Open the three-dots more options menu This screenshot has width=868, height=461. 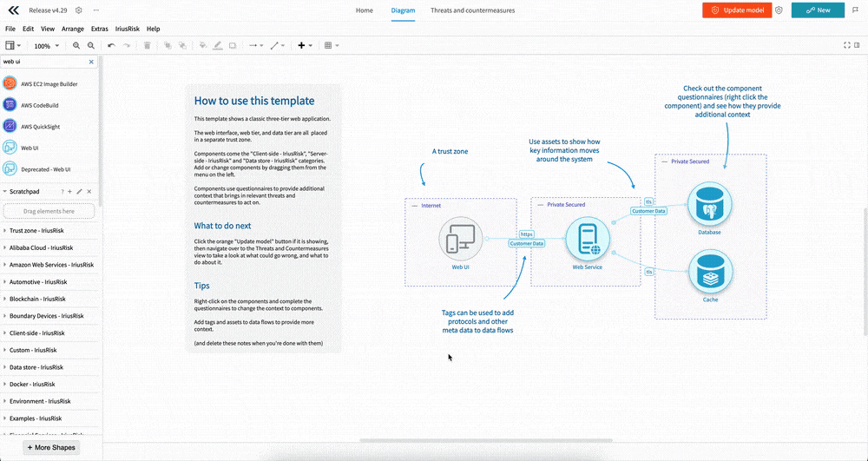pos(95,10)
